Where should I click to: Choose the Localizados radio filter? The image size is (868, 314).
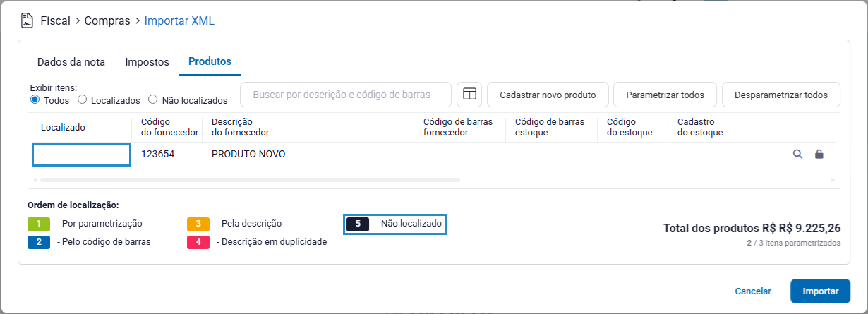[x=83, y=100]
